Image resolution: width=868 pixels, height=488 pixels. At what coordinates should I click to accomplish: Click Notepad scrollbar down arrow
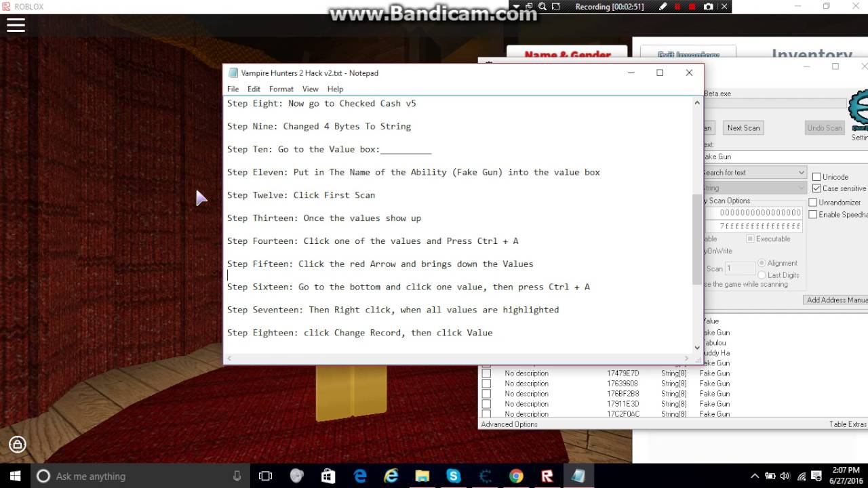coord(696,347)
